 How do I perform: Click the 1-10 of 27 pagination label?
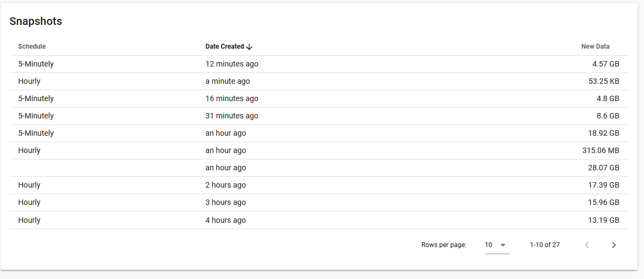(x=545, y=245)
